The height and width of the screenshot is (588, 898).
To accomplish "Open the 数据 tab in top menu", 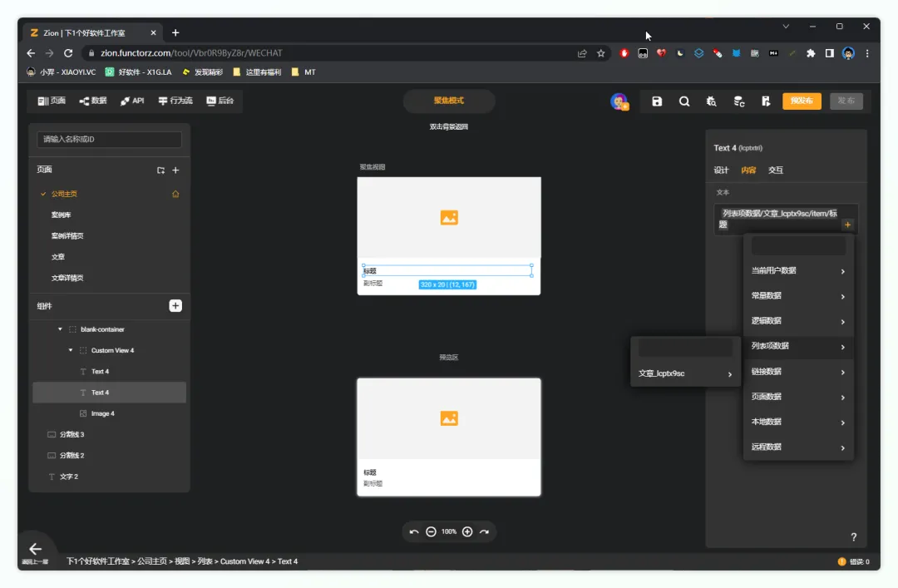I will pos(93,101).
